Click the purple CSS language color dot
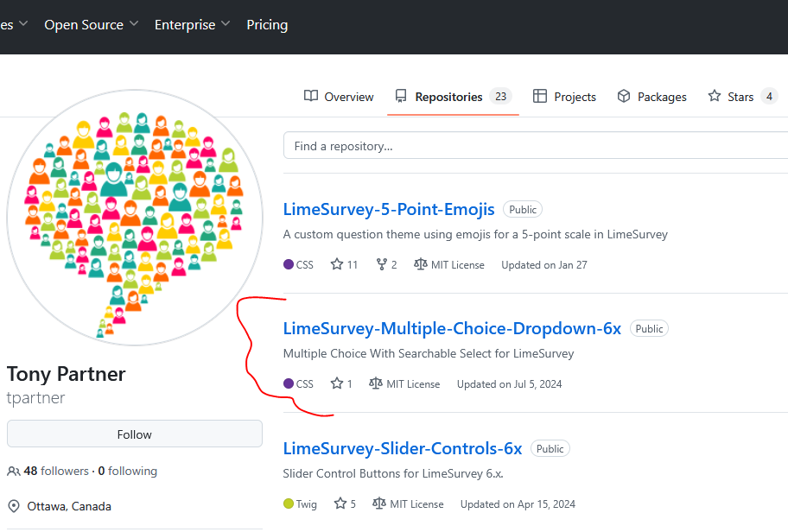The image size is (788, 532). (x=289, y=264)
